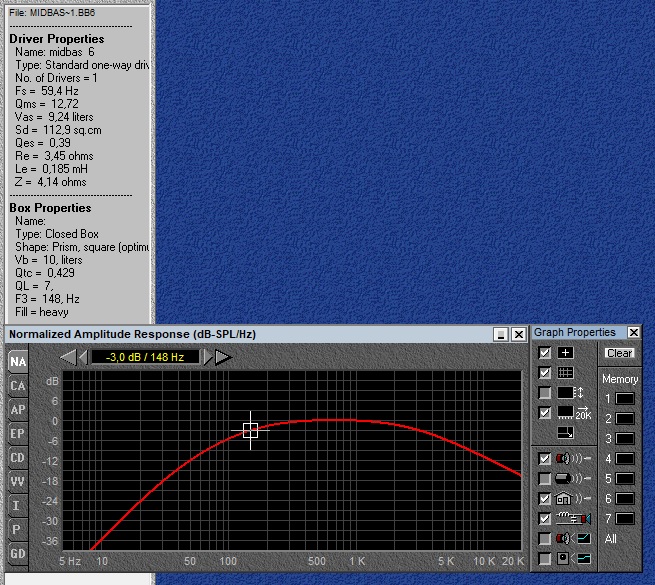Click the 'Sd = 112,9 sq.cm' line
The image size is (655, 585).
[58, 130]
